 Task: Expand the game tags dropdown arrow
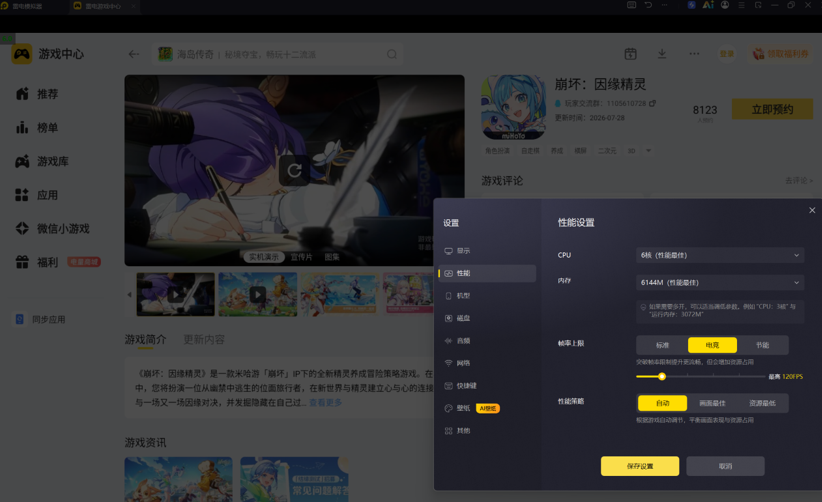pyautogui.click(x=648, y=151)
